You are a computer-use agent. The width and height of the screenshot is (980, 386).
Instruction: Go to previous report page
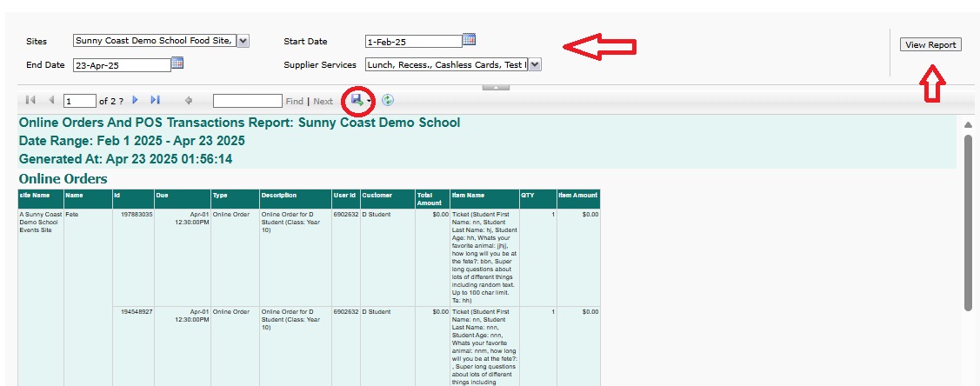tap(51, 101)
